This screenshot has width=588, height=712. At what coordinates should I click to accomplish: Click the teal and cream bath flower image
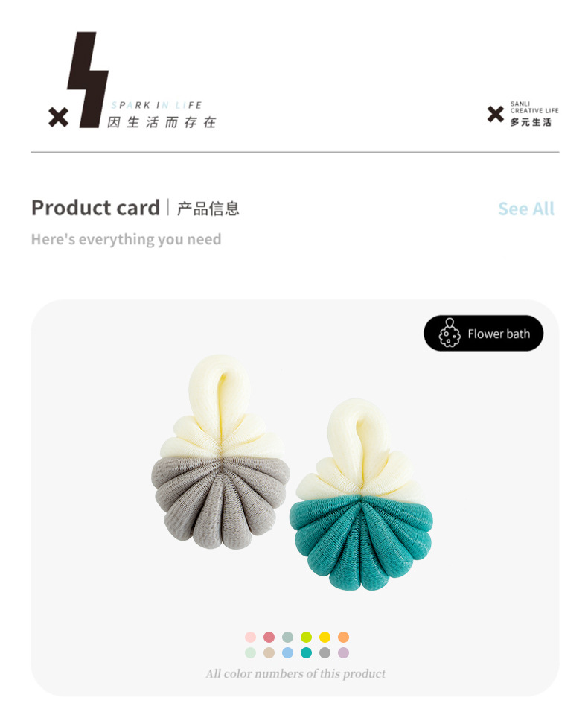click(x=361, y=494)
